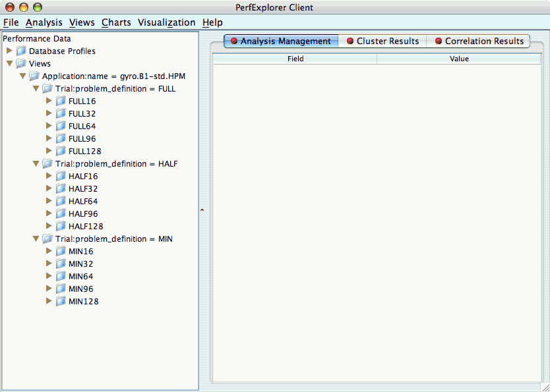The width and height of the screenshot is (550, 392).
Task: Switch to the Analysis Management tab
Action: coord(280,41)
